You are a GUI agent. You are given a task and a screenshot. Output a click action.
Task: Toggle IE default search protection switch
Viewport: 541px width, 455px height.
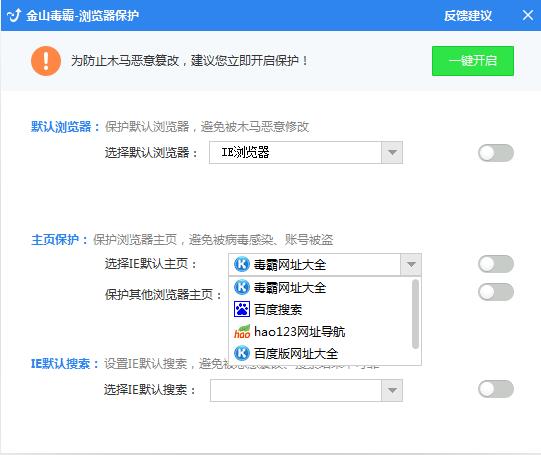click(496, 389)
